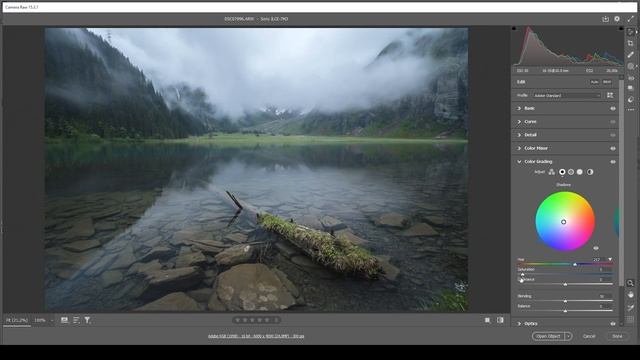Image resolution: width=640 pixels, height=360 pixels.
Task: Toggle before/after view icon
Action: (x=500, y=320)
